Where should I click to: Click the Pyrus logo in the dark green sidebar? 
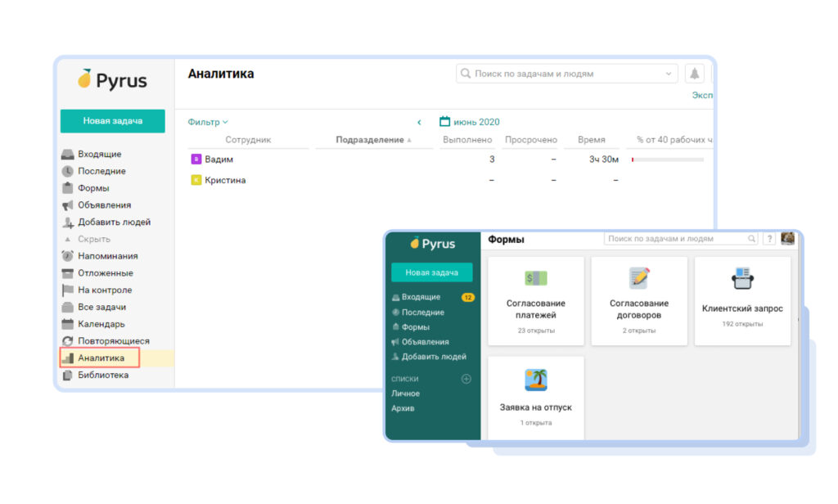pyautogui.click(x=432, y=244)
